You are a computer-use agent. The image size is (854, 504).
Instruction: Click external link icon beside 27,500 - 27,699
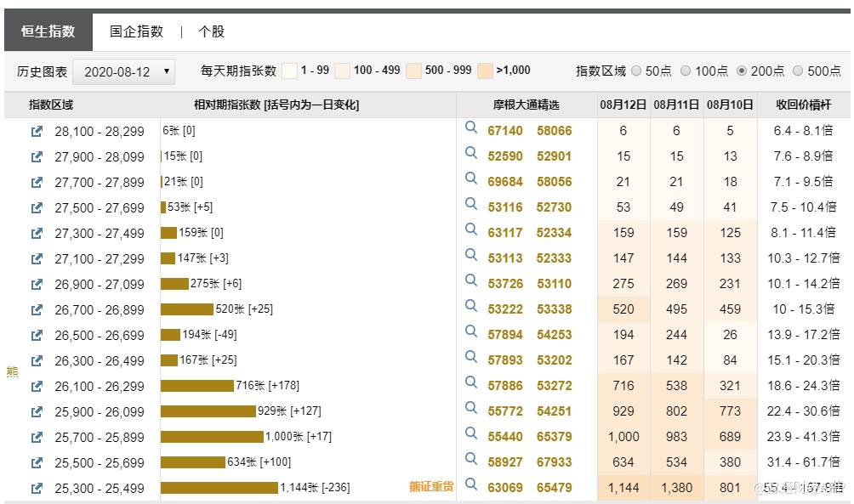coord(37,208)
